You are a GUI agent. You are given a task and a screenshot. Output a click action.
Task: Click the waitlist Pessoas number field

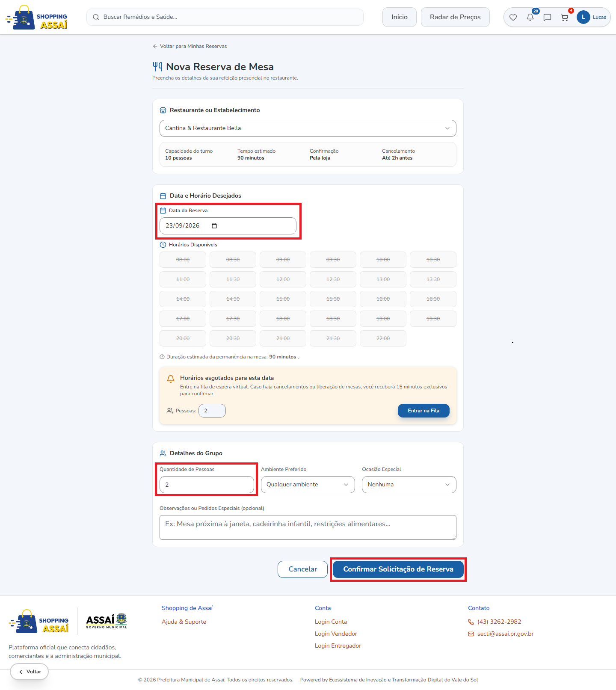pos(212,411)
